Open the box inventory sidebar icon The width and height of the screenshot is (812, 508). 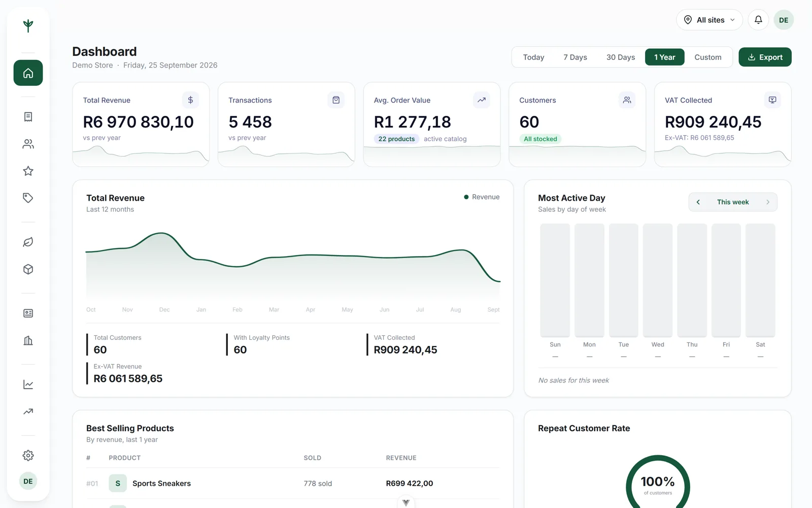pyautogui.click(x=28, y=269)
